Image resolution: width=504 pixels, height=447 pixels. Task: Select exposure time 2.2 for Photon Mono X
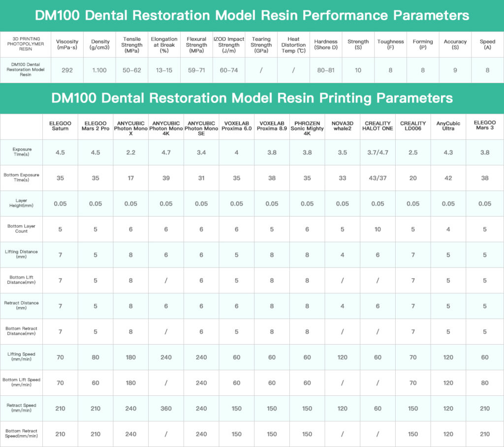(x=131, y=152)
